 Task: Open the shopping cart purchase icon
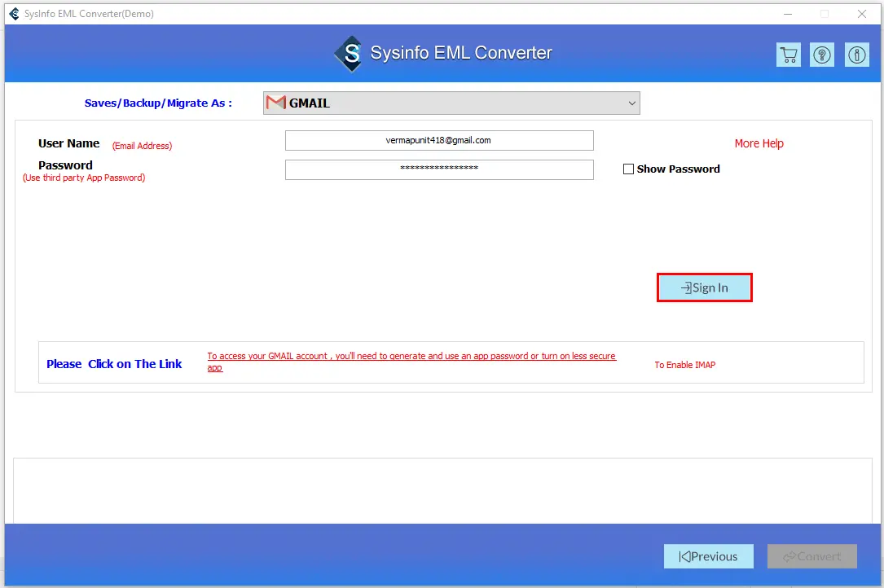[x=788, y=55]
